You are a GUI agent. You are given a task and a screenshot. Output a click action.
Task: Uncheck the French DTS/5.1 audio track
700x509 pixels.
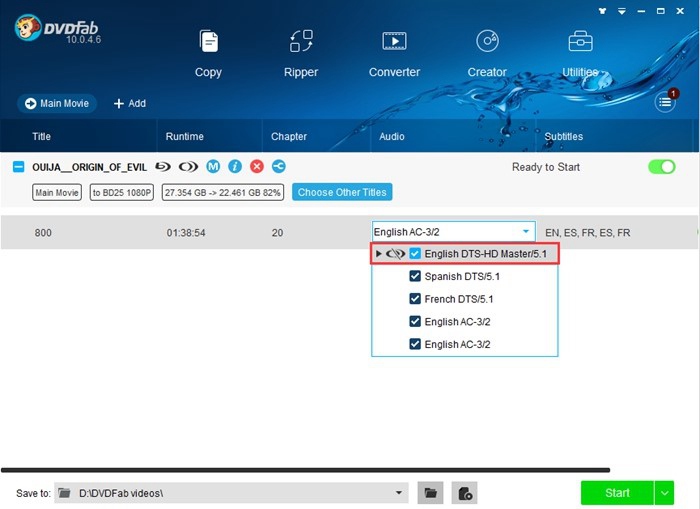(415, 299)
